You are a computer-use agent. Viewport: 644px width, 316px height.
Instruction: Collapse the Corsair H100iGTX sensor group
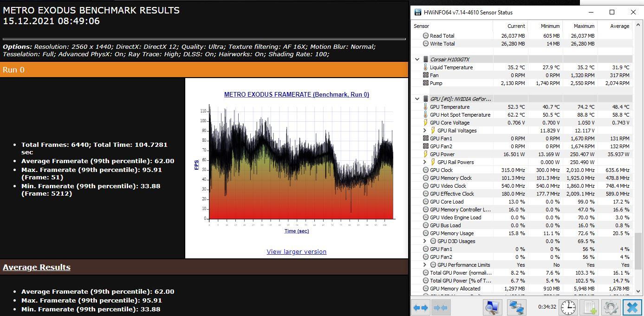click(417, 59)
